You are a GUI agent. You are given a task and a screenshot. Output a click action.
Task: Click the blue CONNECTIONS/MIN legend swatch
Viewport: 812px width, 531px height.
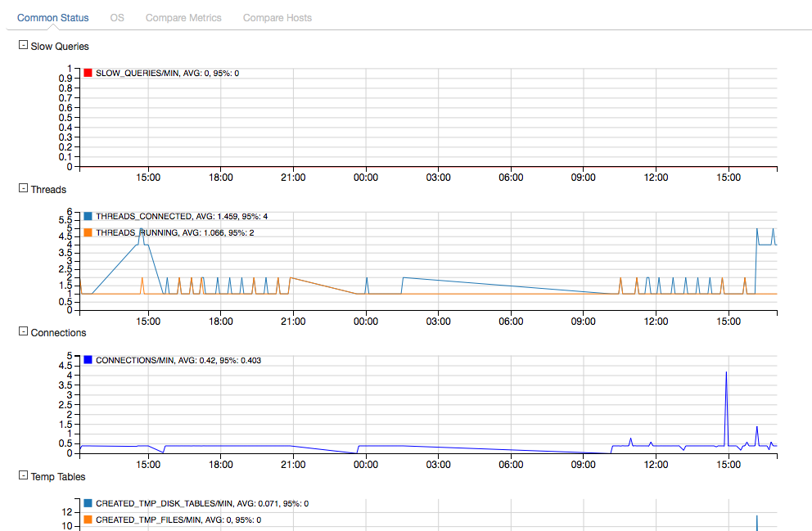88,360
